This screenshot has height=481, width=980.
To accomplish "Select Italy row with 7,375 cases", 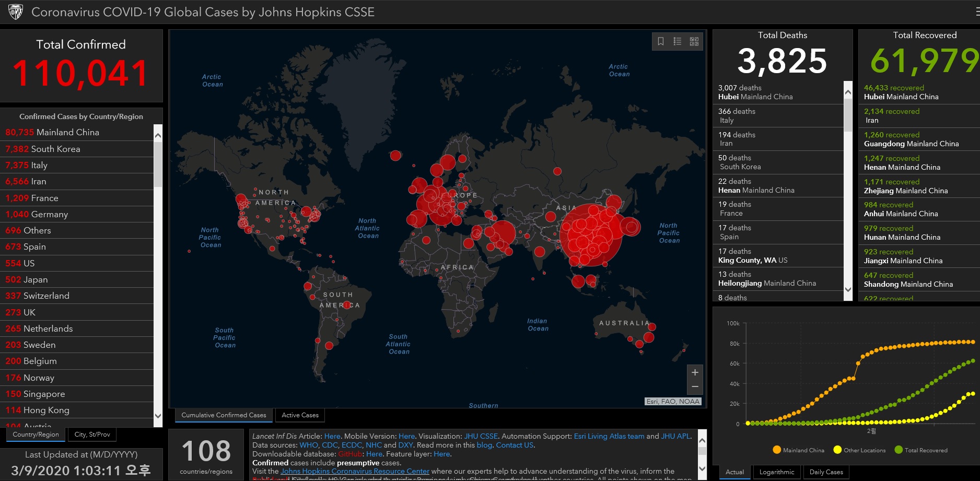I will click(x=77, y=165).
